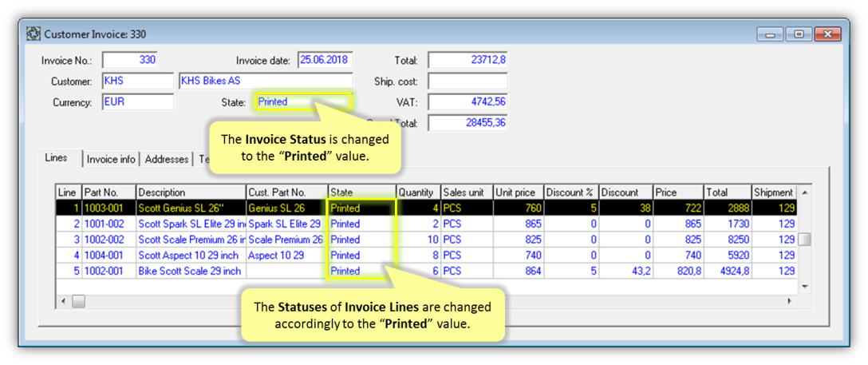The width and height of the screenshot is (868, 365).
Task: Click price 820,8 cell
Action: pos(678,271)
